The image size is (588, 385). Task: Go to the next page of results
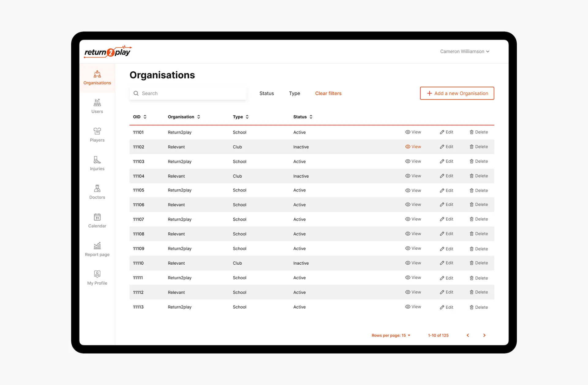coord(484,335)
